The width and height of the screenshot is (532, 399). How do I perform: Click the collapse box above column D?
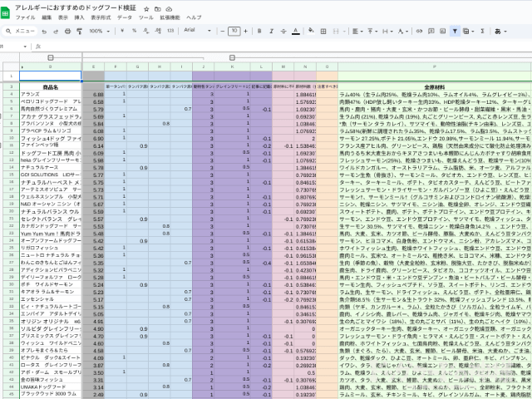point(51,57)
